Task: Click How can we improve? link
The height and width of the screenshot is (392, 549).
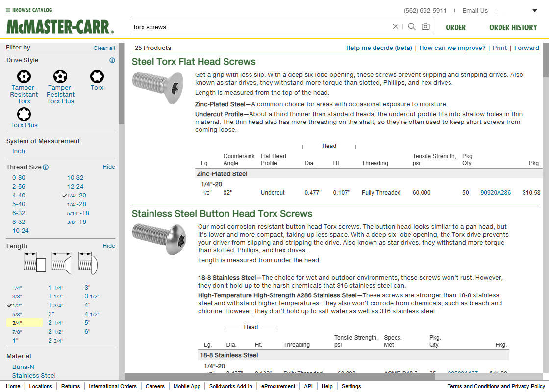Action: [452, 48]
